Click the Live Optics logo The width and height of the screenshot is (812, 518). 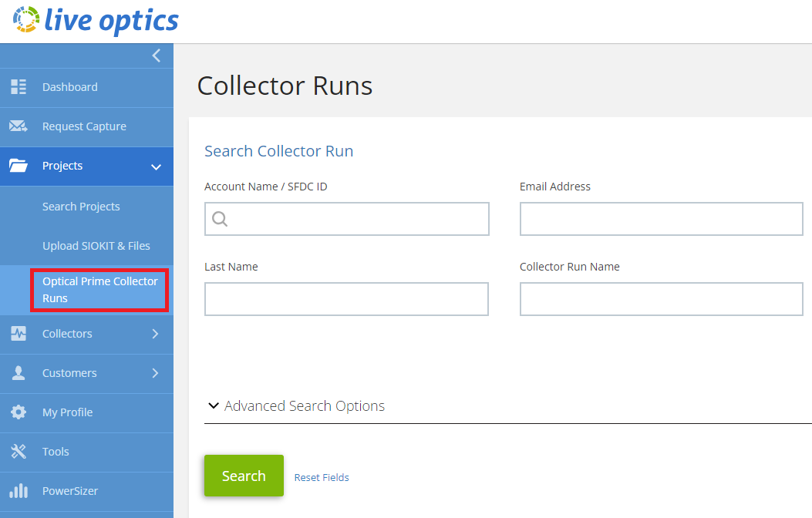pos(96,21)
